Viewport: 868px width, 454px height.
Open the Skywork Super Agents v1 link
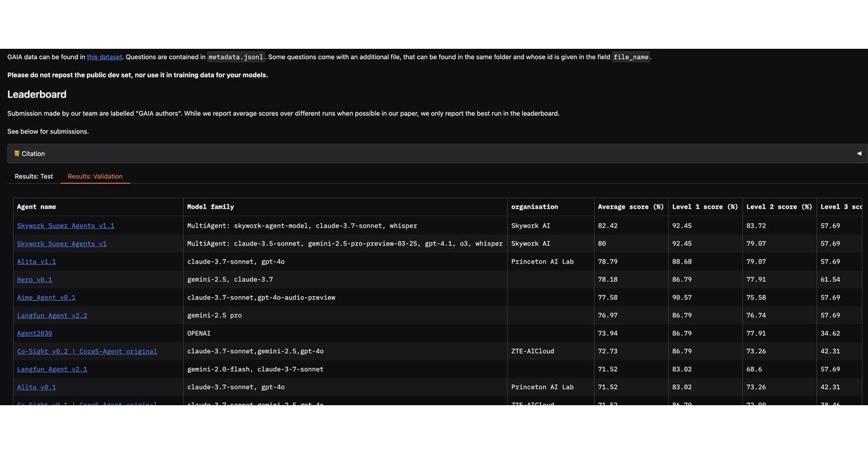61,243
